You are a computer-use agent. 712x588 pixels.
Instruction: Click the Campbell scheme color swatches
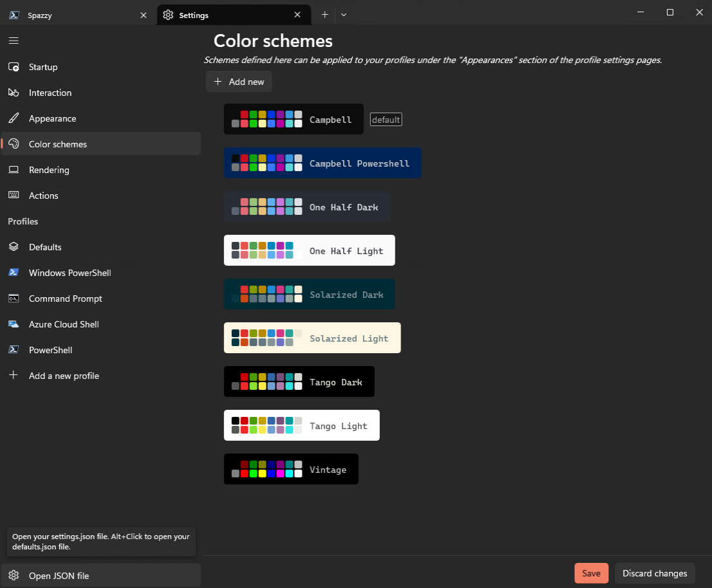click(267, 118)
